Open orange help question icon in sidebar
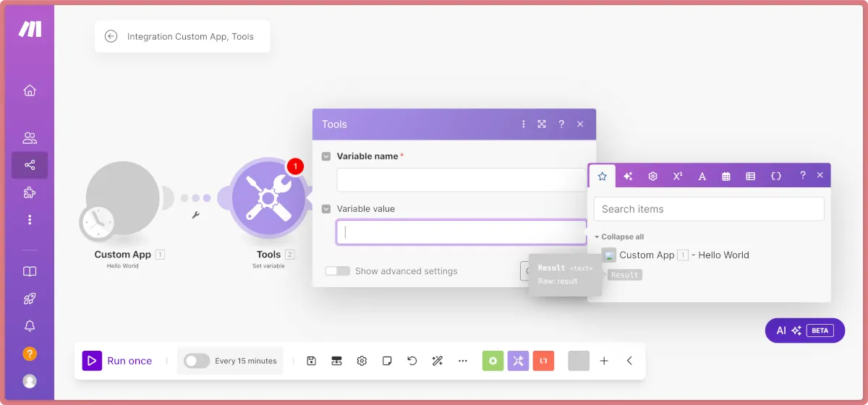Viewport: 868px width, 405px height. click(x=30, y=354)
